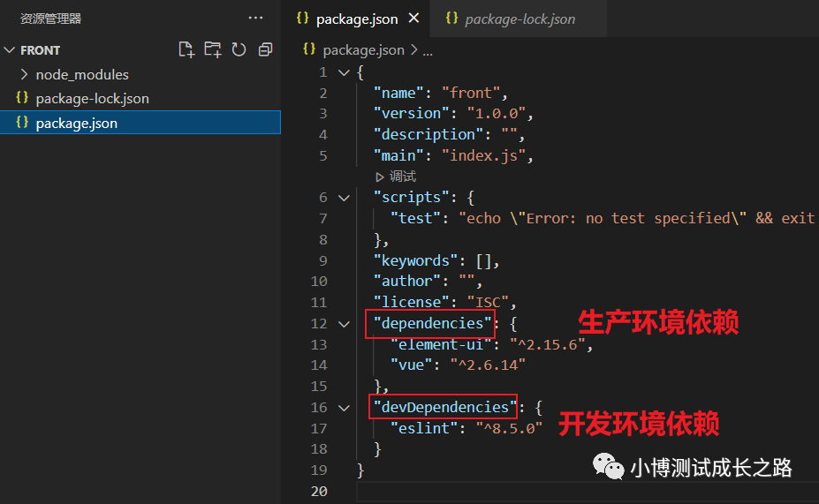
Task: Collapse all folders in explorer
Action: [x=265, y=49]
